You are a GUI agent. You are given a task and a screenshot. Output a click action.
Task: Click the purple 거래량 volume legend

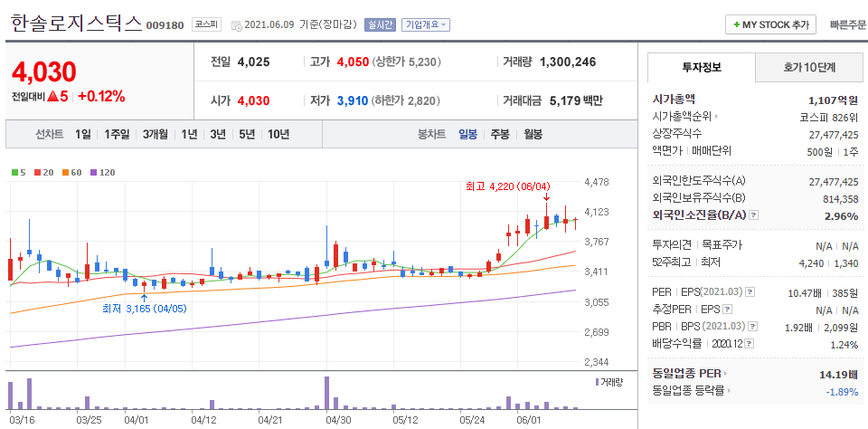pos(609,383)
